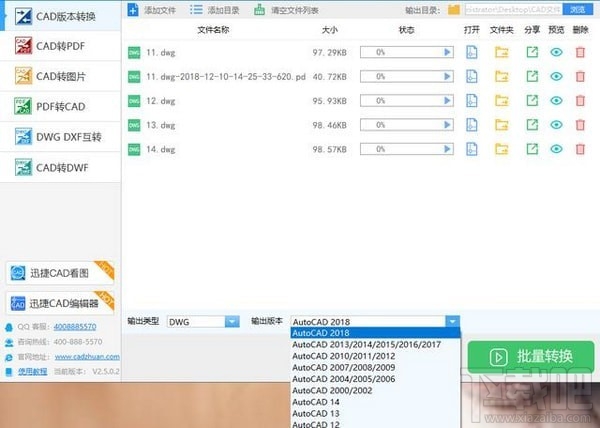Click 添加目录 to add a folder
The image size is (600, 428).
coord(215,10)
